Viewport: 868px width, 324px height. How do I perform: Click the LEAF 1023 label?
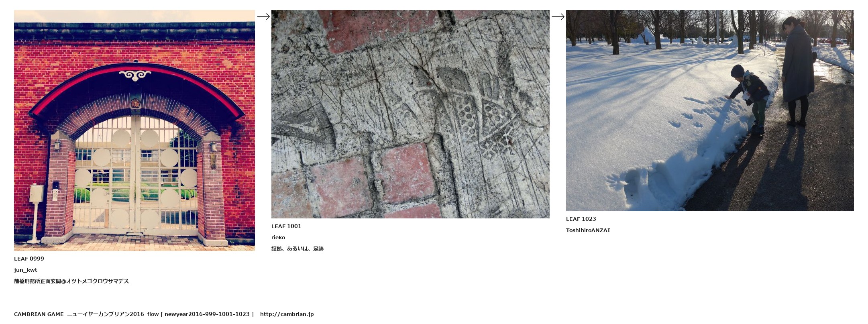(x=581, y=219)
